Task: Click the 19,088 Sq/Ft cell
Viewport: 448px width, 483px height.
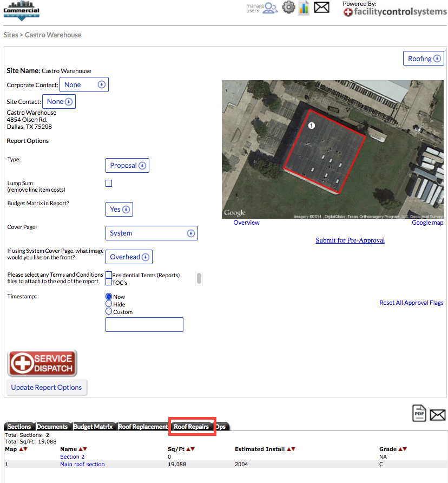Action: (177, 464)
